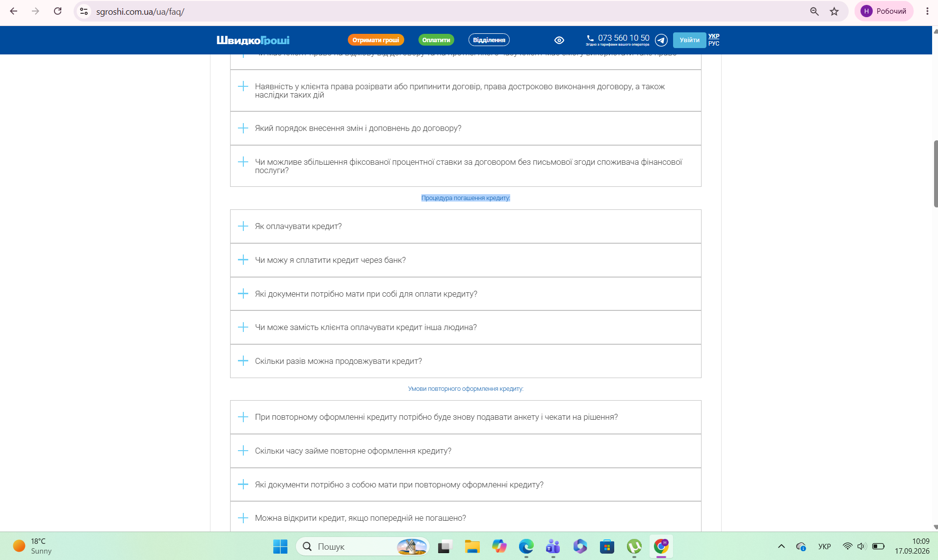This screenshot has width=938, height=560.
Task: Bookmark this page with the star icon
Action: (x=834, y=11)
